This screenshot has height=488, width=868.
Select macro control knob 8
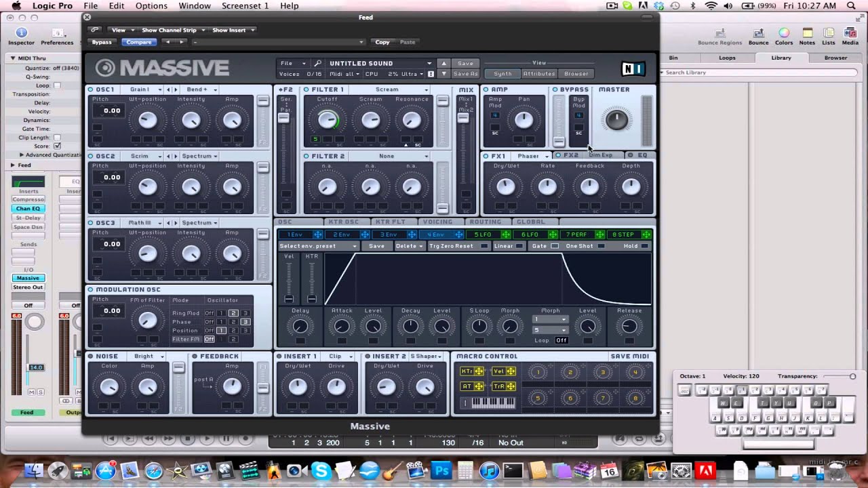(x=635, y=398)
